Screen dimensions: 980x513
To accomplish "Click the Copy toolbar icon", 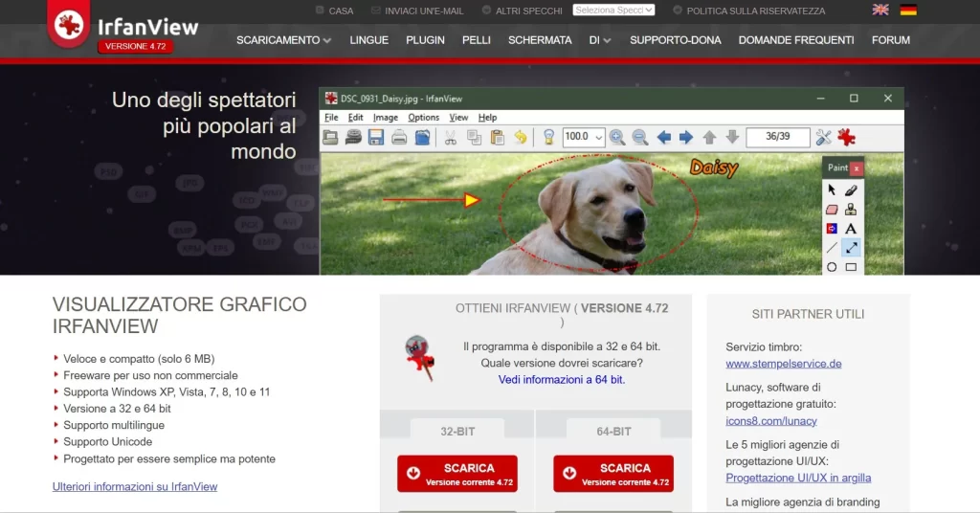I will (x=474, y=138).
